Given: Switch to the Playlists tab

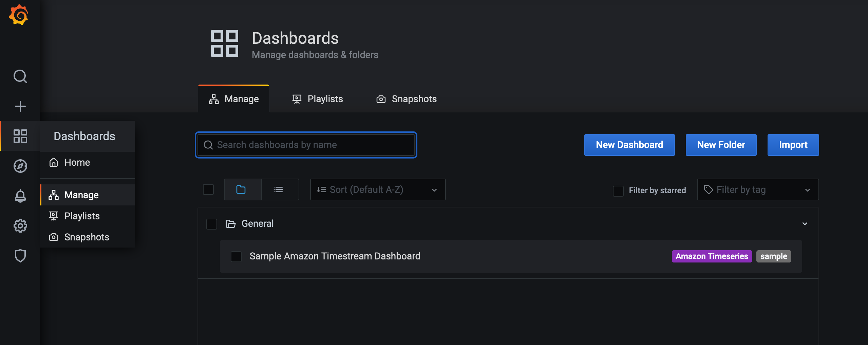Looking at the screenshot, I should 317,99.
